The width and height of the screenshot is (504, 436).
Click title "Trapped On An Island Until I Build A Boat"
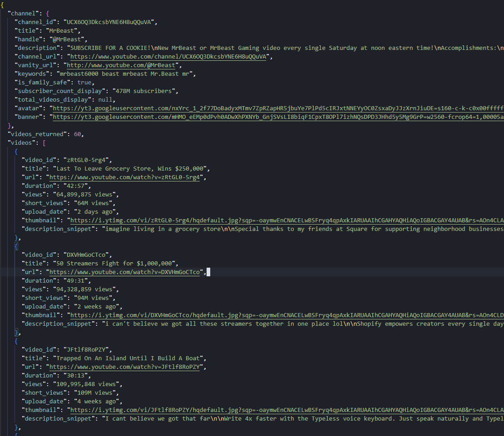(128, 358)
